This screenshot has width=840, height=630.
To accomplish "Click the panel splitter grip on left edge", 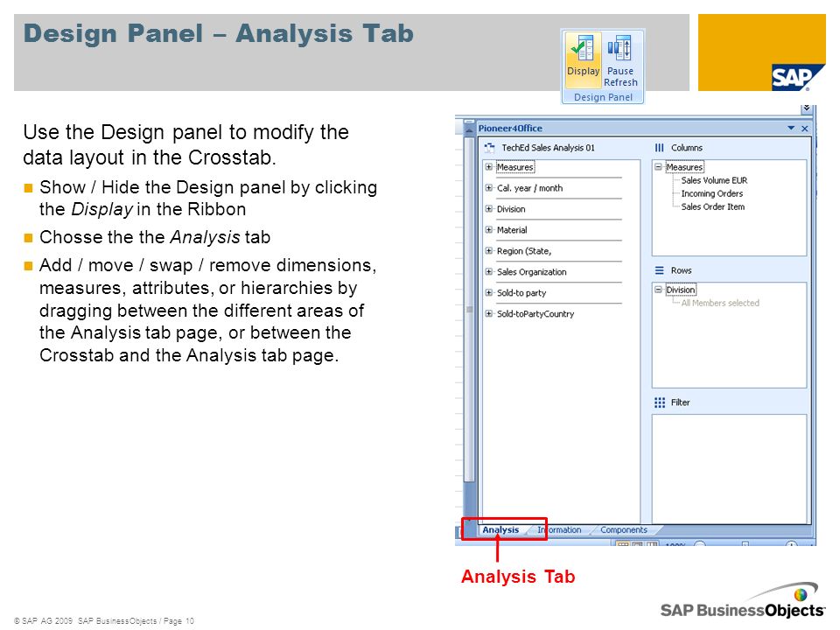I will click(x=469, y=309).
